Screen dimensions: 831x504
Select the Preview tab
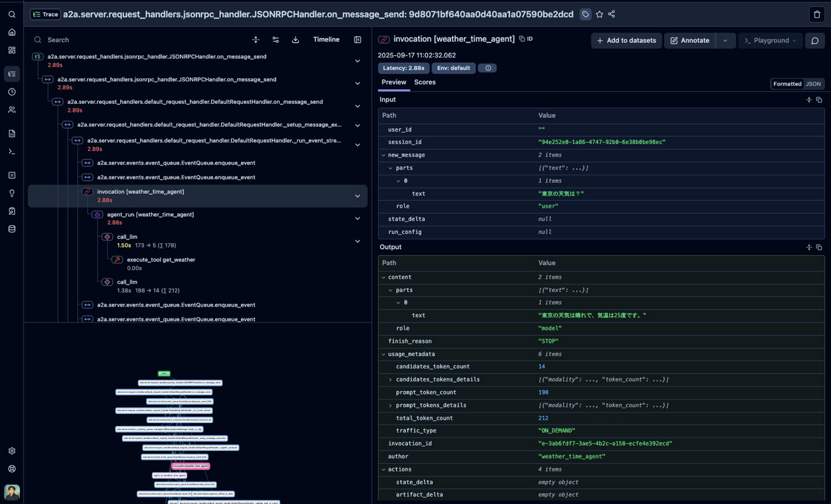tap(394, 82)
